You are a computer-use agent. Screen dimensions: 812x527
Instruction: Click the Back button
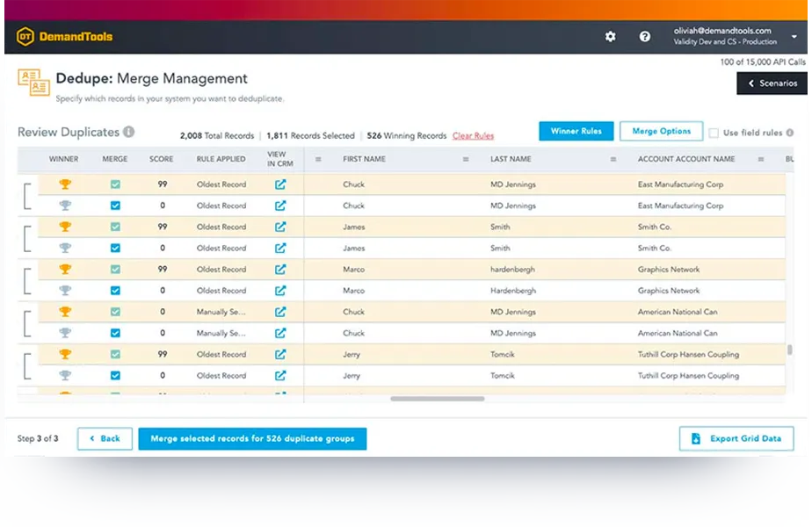(105, 438)
